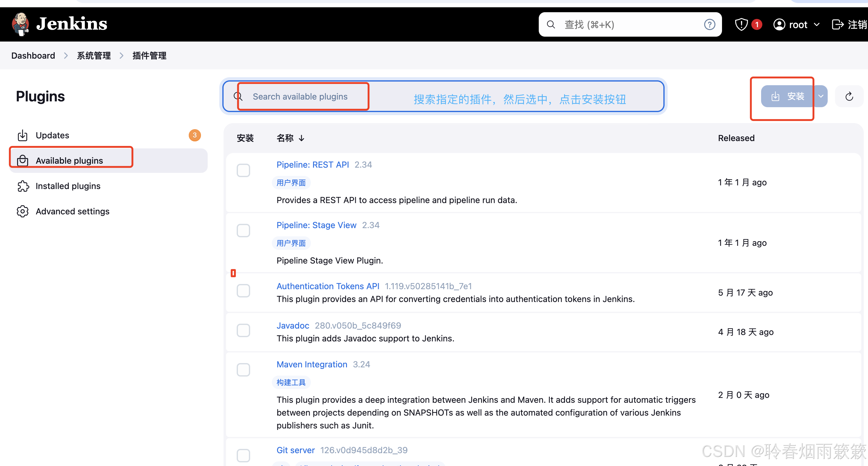The width and height of the screenshot is (868, 466).
Task: Click the Jenkins butler logo icon
Action: pyautogui.click(x=20, y=24)
